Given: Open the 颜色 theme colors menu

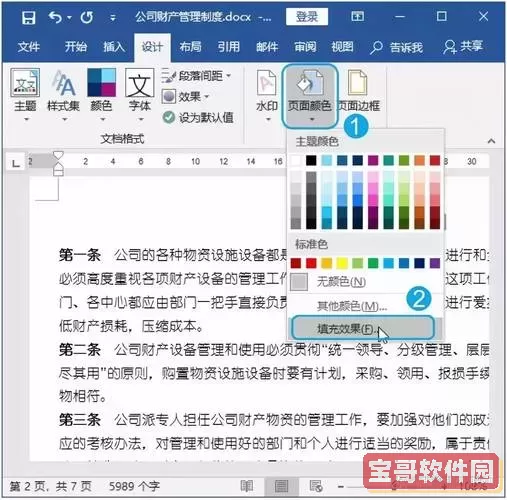Looking at the screenshot, I should click(x=101, y=95).
